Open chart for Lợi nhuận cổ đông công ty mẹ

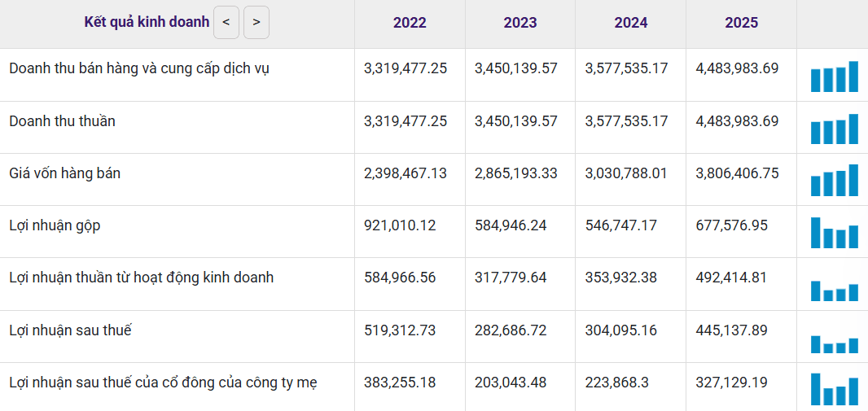835,389
